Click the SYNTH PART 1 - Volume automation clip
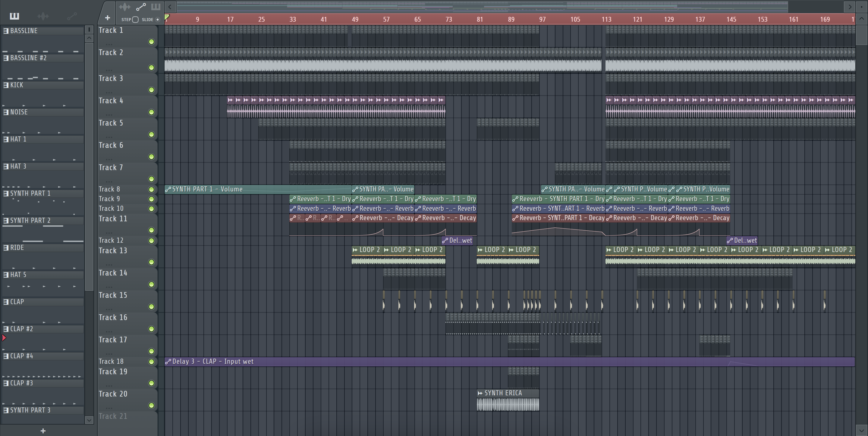 point(258,189)
